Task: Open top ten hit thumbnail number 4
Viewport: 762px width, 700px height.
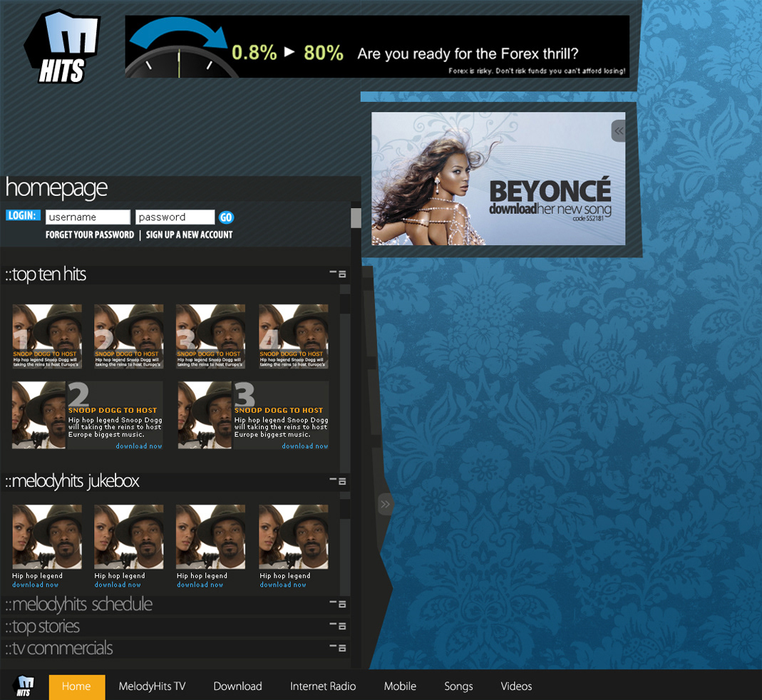Action: coord(294,336)
